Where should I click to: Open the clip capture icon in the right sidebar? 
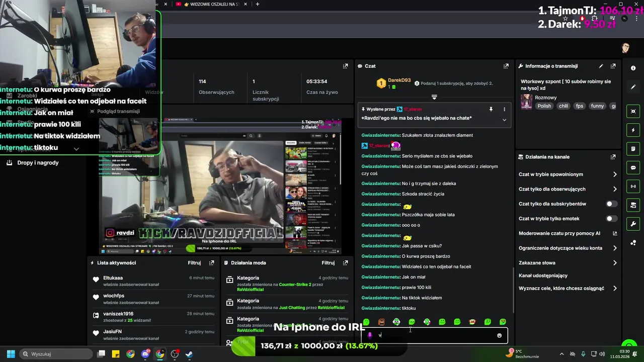(x=633, y=111)
